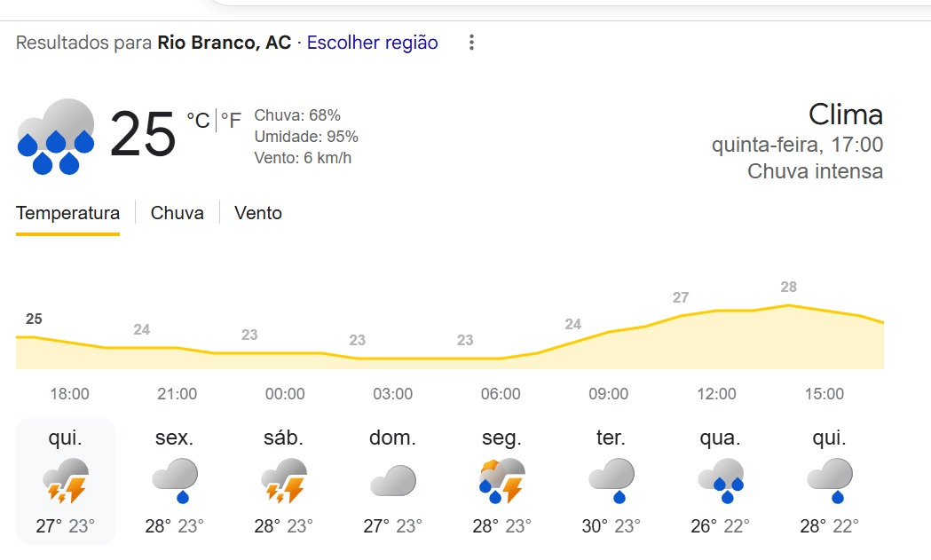Screen dimensions: 931x560
Task: Switch units to Fahrenheit
Action: tap(231, 120)
